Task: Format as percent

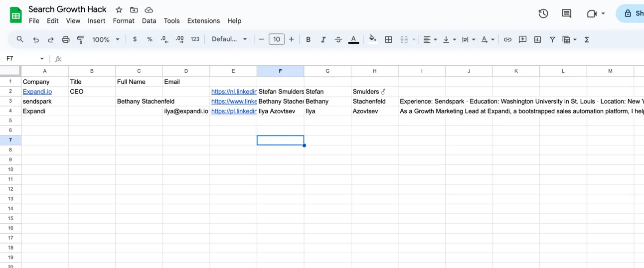Action: click(150, 39)
